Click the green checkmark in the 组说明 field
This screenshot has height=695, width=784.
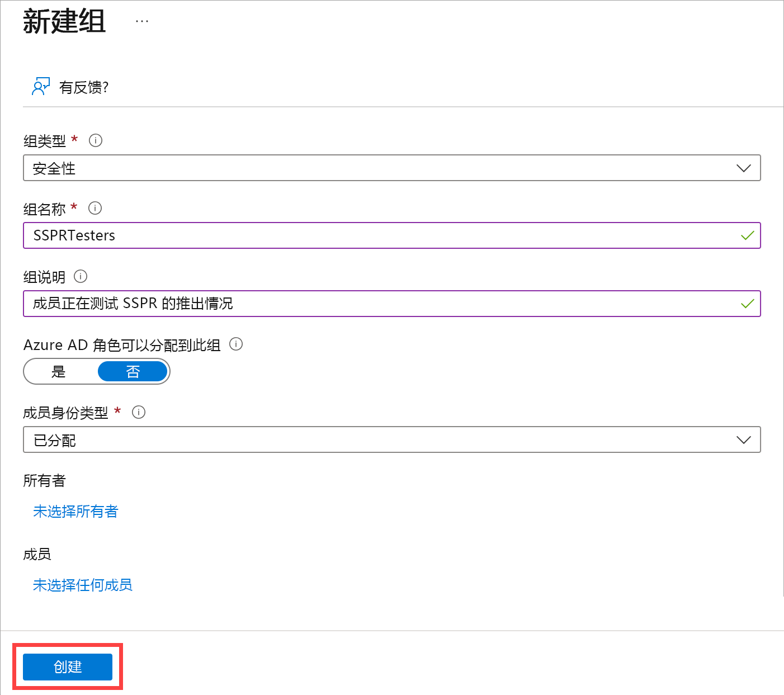747,304
